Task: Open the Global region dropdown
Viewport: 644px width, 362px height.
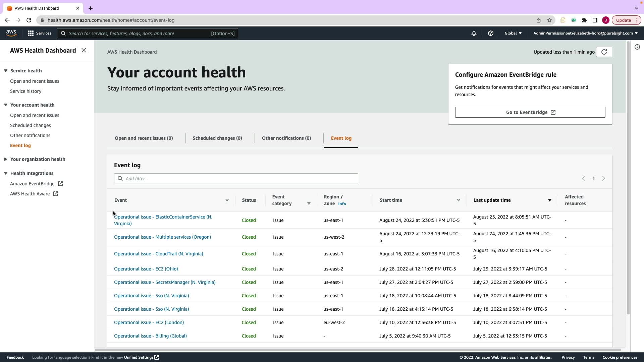Action: click(x=513, y=33)
